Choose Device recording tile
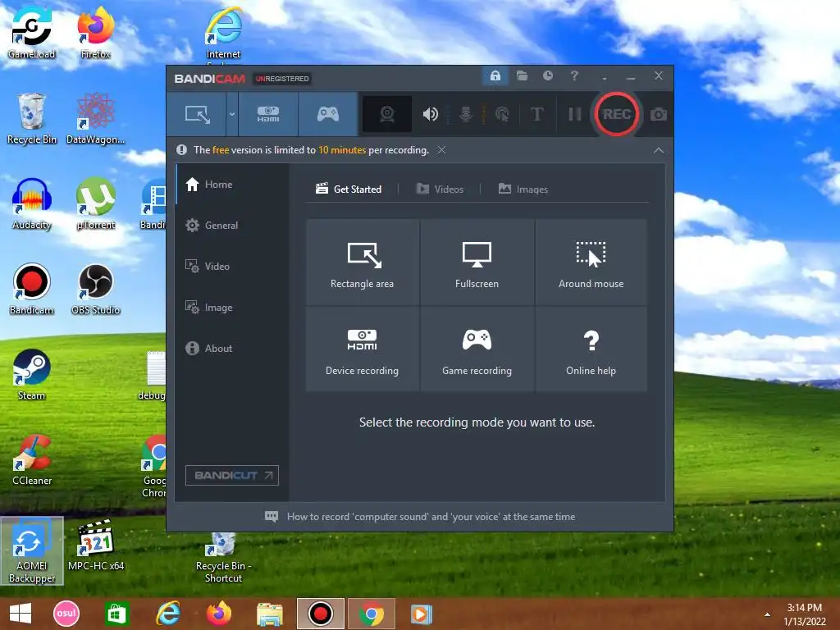The height and width of the screenshot is (630, 840). pyautogui.click(x=362, y=349)
